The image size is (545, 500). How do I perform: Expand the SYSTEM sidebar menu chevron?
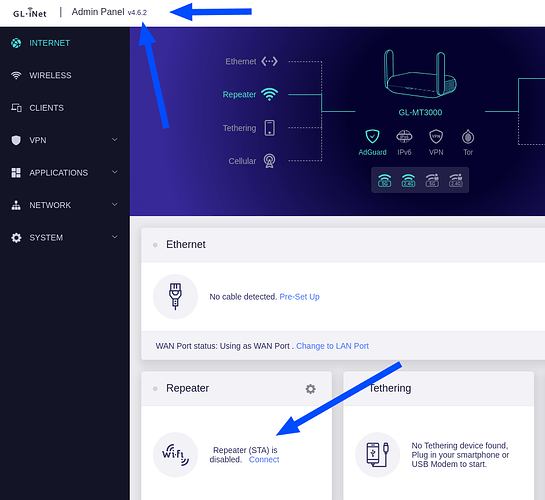coord(114,237)
